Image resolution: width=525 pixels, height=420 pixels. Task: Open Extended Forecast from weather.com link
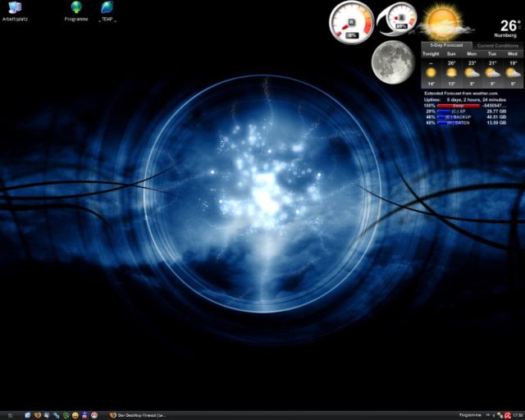pos(461,94)
